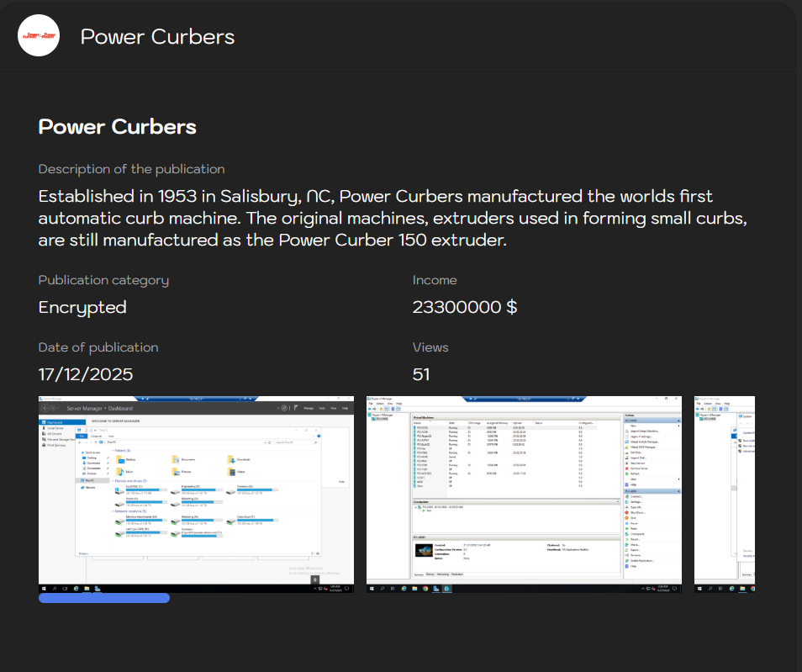Click the bold Power Curbers publication heading
This screenshot has height=672, width=802.
(117, 127)
